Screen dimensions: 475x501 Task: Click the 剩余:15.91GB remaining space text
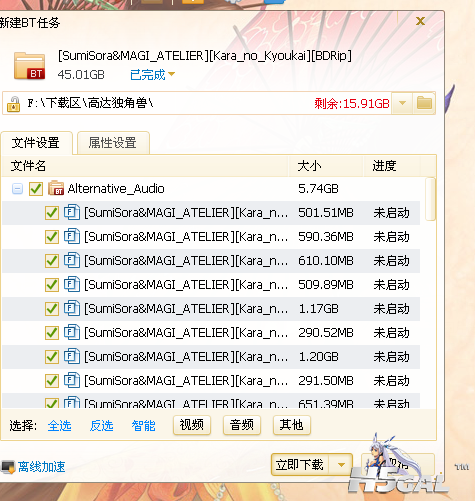tap(352, 104)
